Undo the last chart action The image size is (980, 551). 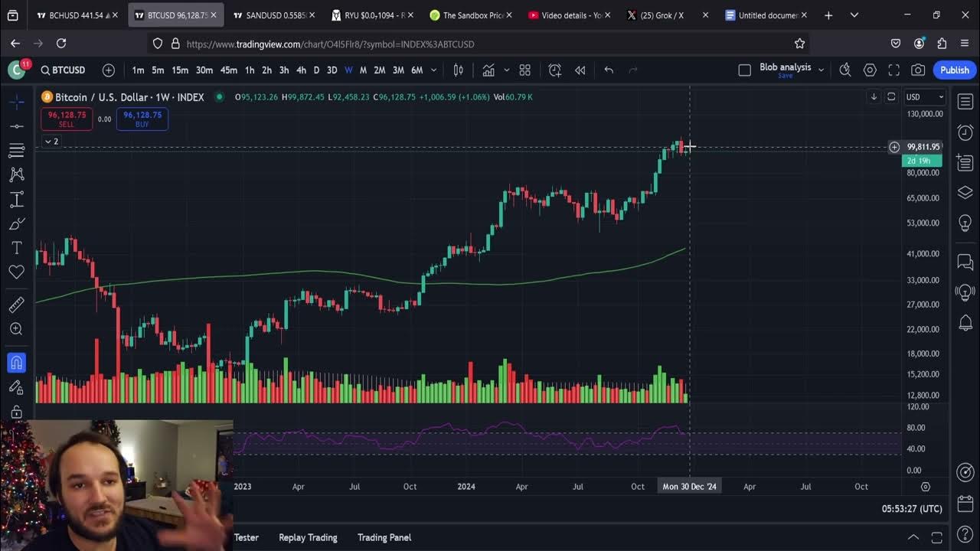609,70
